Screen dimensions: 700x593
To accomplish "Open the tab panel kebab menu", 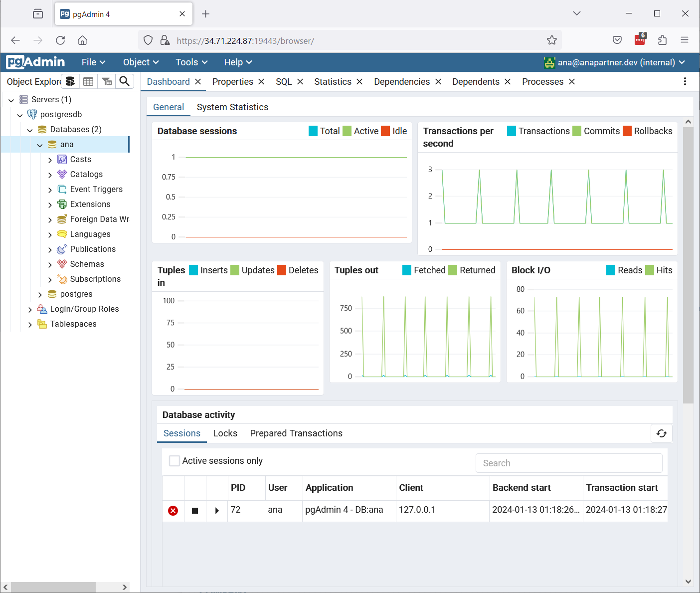I will (685, 81).
